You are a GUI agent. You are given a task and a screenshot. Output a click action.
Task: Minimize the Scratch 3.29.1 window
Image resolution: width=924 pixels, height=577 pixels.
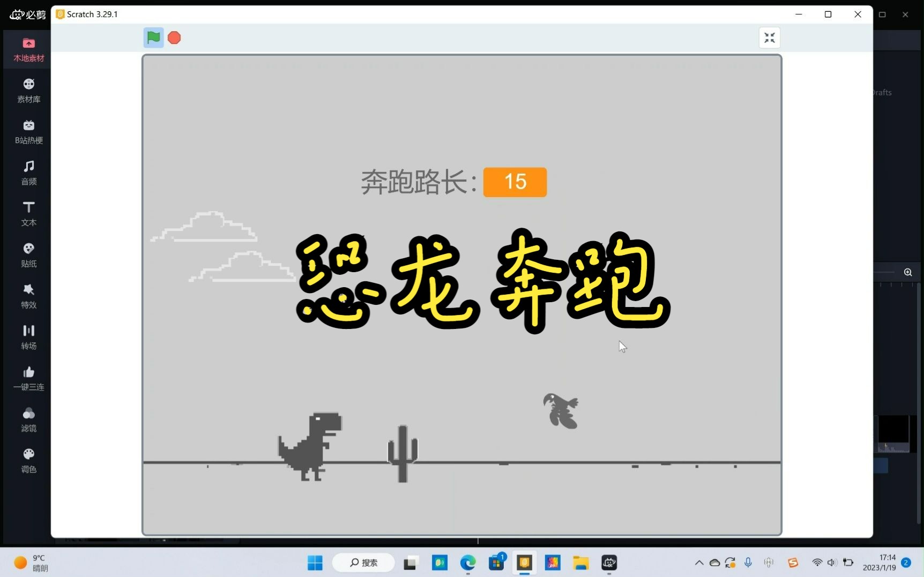point(799,14)
